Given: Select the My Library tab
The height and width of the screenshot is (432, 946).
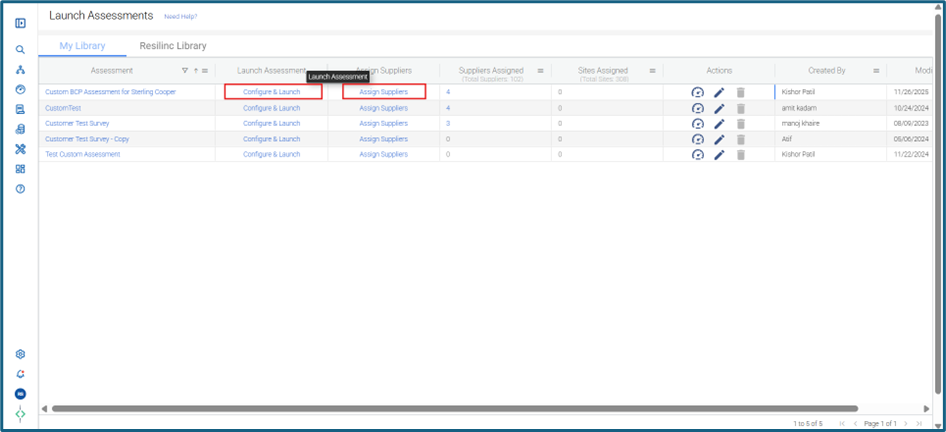Looking at the screenshot, I should pyautogui.click(x=83, y=46).
